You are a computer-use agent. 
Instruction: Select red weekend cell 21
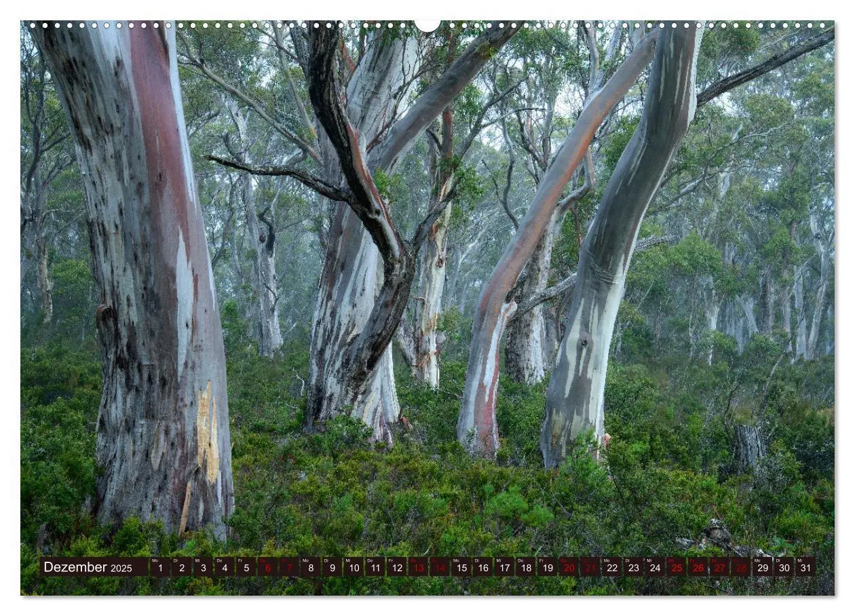[590, 567]
